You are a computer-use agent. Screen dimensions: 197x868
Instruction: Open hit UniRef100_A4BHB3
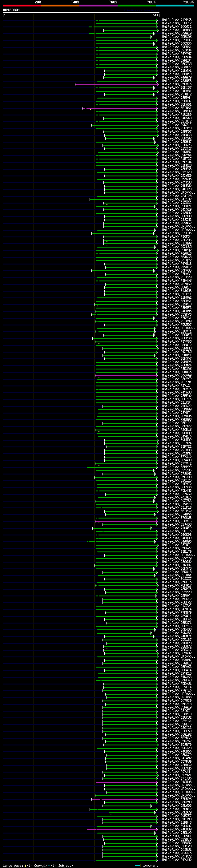click(177, 30)
